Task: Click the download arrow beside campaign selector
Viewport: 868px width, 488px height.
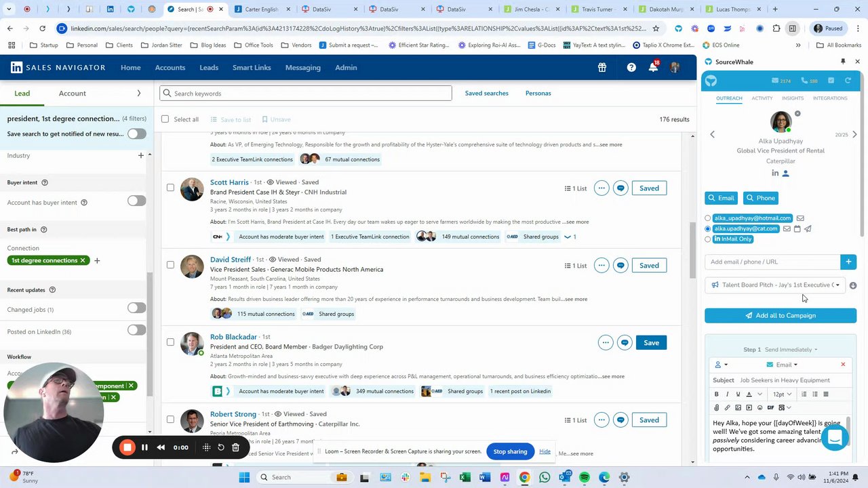Action: click(853, 285)
